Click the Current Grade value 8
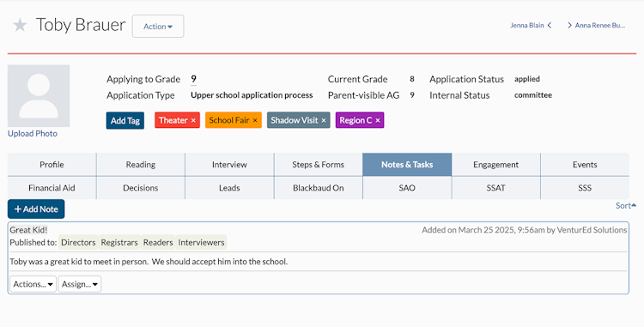Image resolution: width=644 pixels, height=327 pixels. (412, 79)
